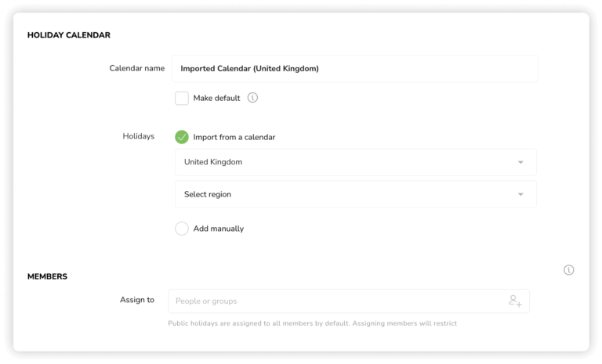
Task: Click the Holidays field label
Action: [139, 136]
